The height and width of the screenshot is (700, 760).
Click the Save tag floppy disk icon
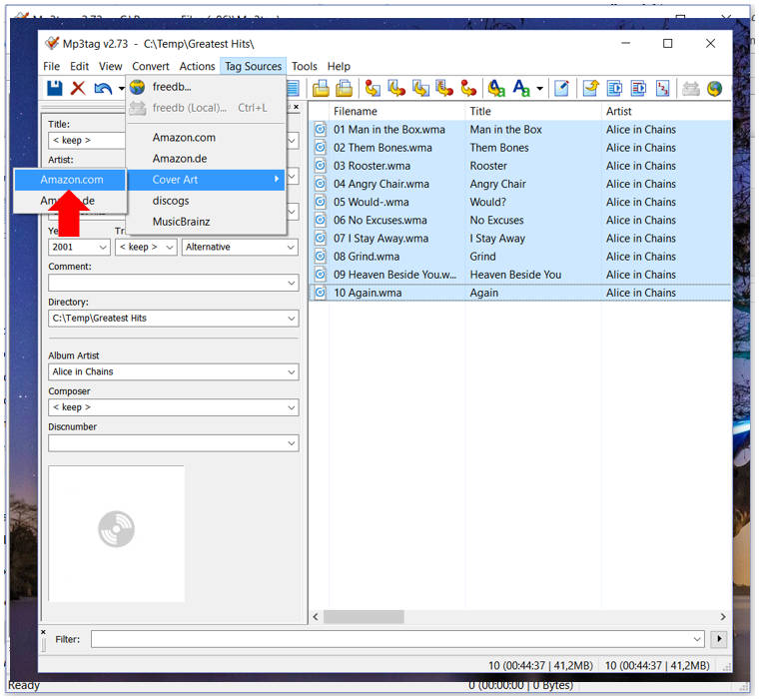[x=55, y=88]
